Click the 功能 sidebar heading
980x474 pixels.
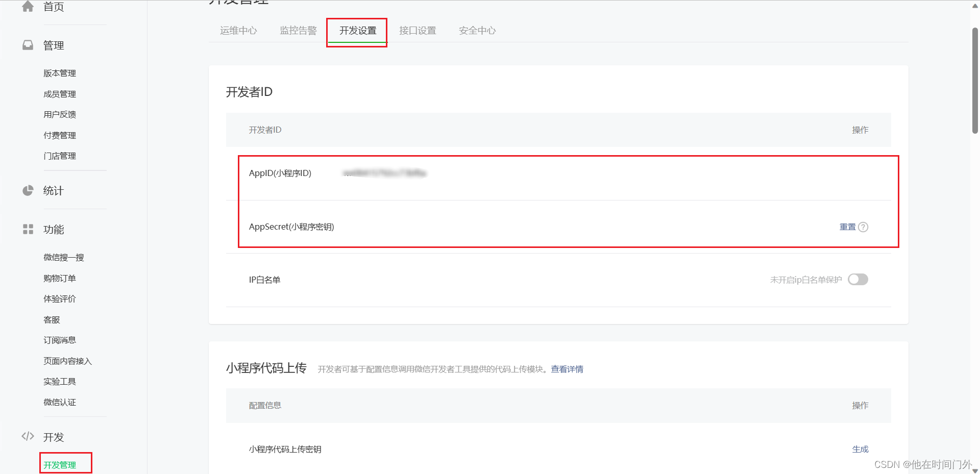click(x=54, y=230)
